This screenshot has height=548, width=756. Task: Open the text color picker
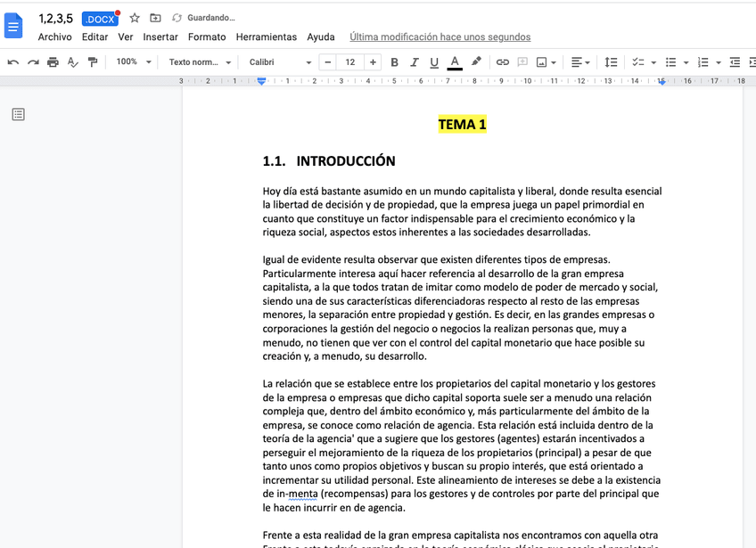455,62
